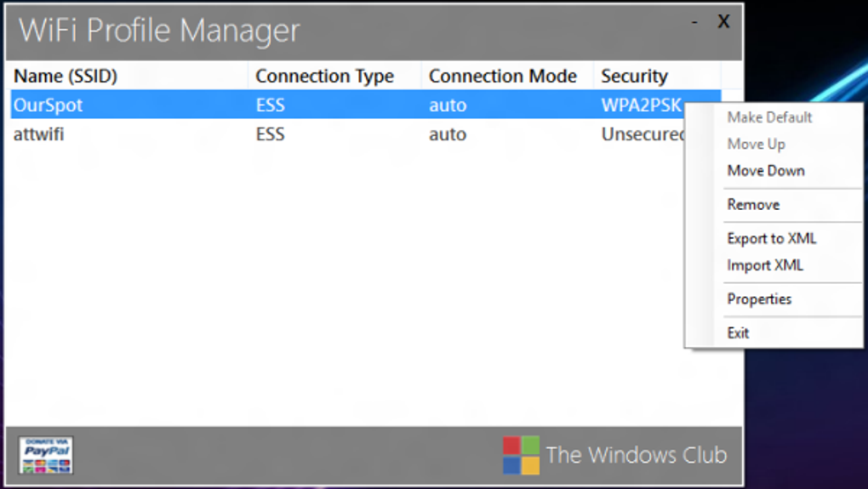The width and height of the screenshot is (868, 489).
Task: Choose Move Down from context menu
Action: pos(765,171)
